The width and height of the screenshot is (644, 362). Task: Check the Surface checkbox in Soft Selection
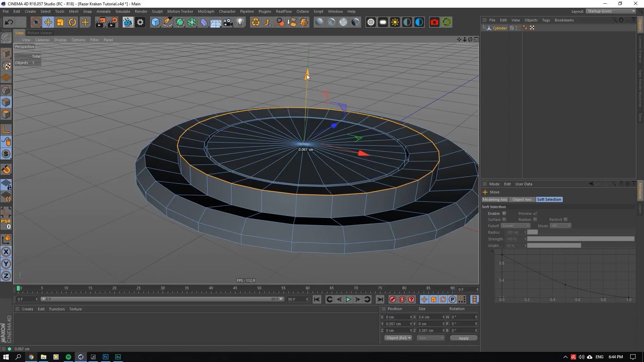point(504,219)
